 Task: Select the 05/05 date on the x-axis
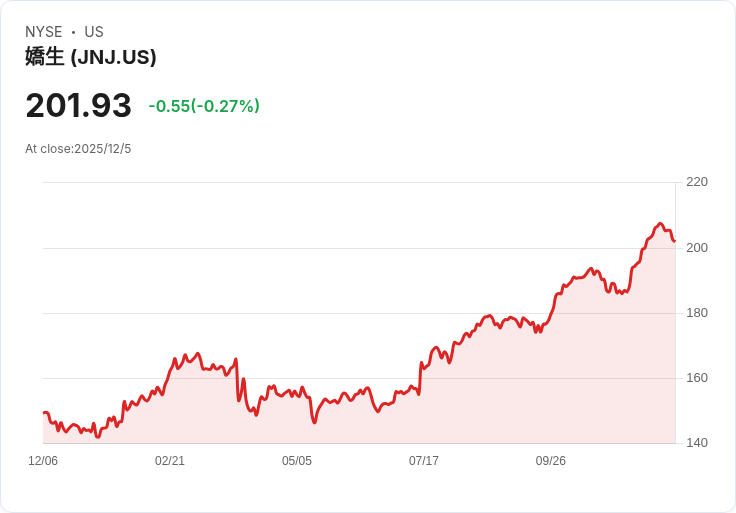pos(297,461)
